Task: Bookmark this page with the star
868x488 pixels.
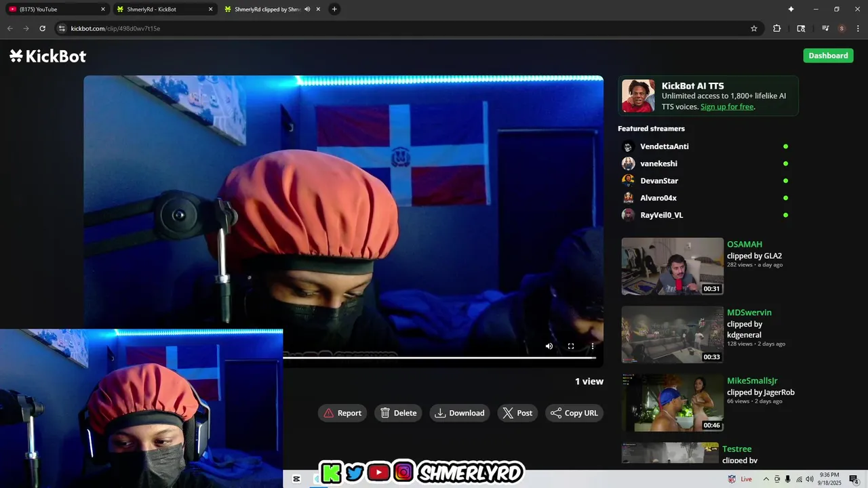Action: click(x=753, y=28)
